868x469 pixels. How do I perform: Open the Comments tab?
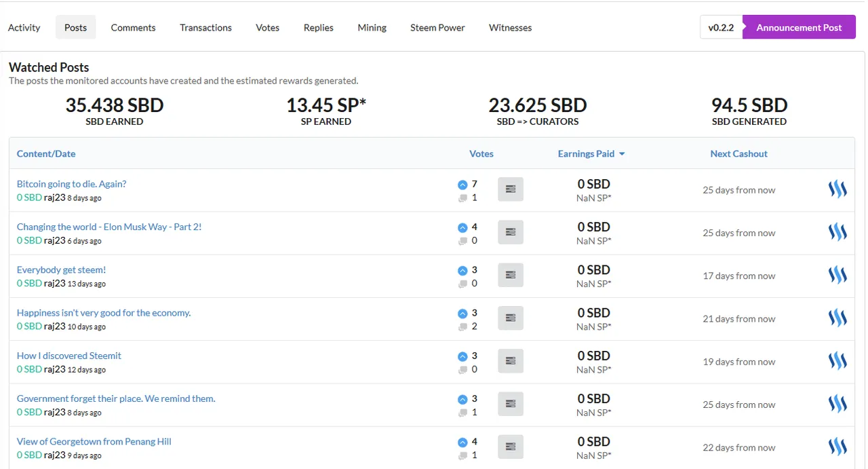click(x=134, y=27)
